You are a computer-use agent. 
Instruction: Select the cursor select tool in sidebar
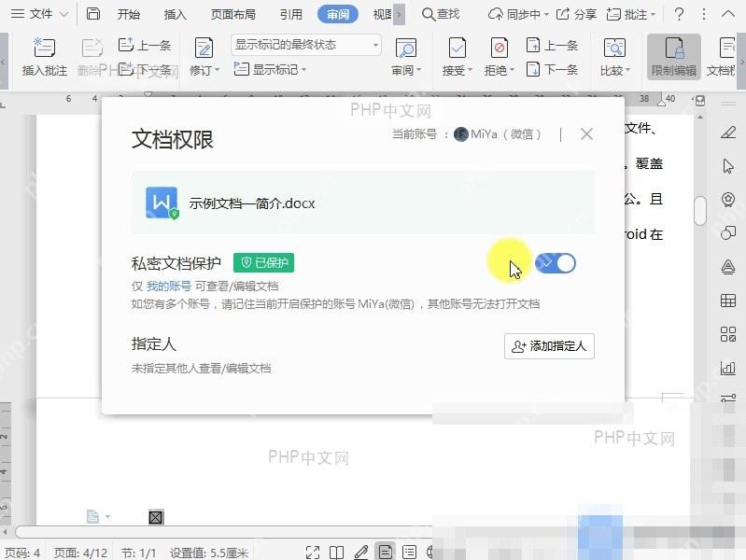click(x=728, y=166)
